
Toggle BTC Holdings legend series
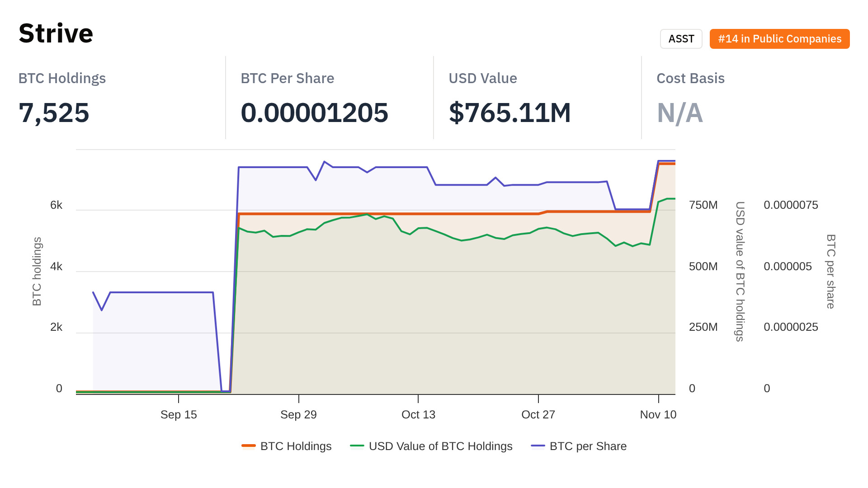(x=296, y=446)
